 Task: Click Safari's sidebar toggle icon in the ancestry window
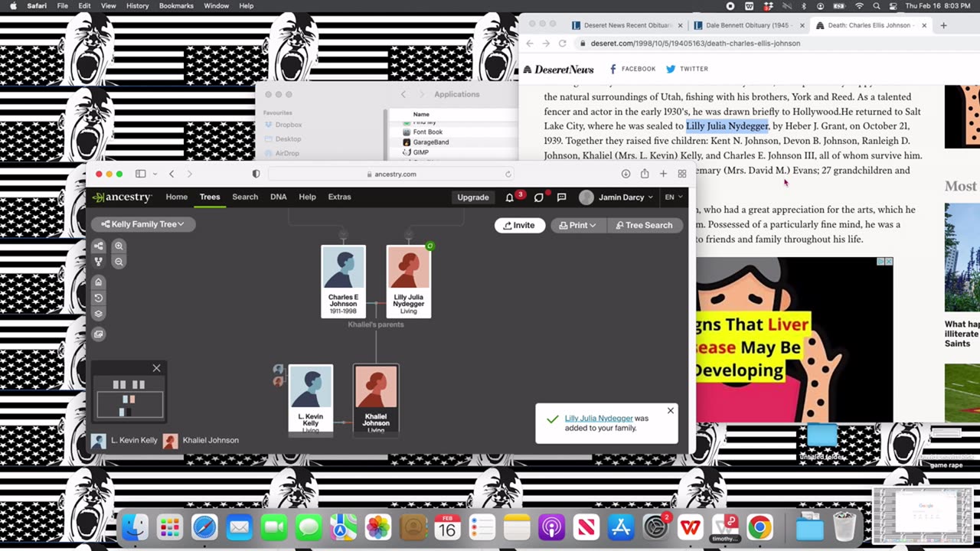(140, 174)
